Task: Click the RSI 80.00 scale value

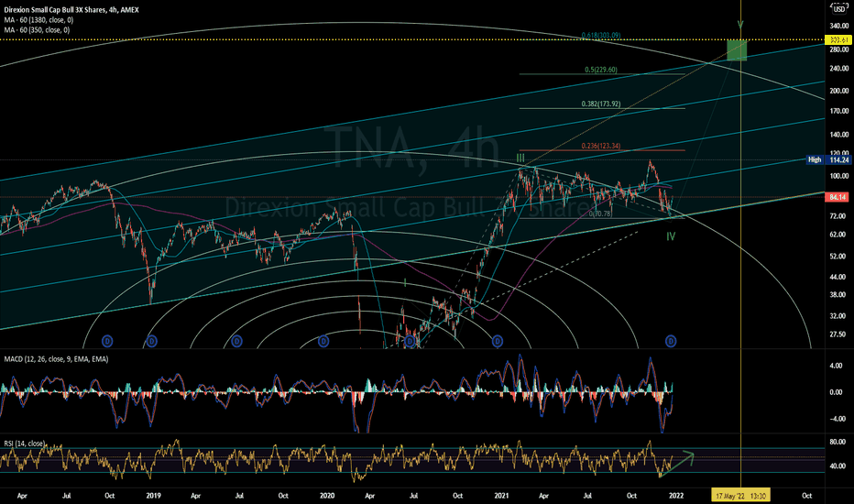Action: click(838, 442)
